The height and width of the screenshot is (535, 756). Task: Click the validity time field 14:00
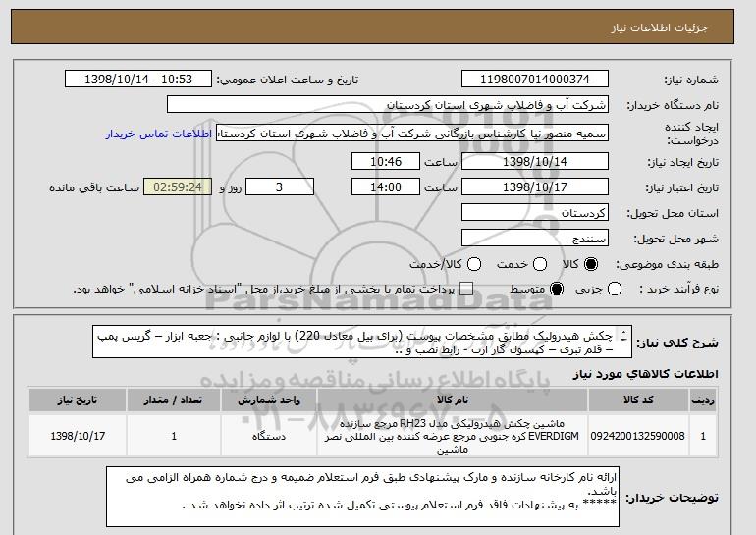coord(386,187)
